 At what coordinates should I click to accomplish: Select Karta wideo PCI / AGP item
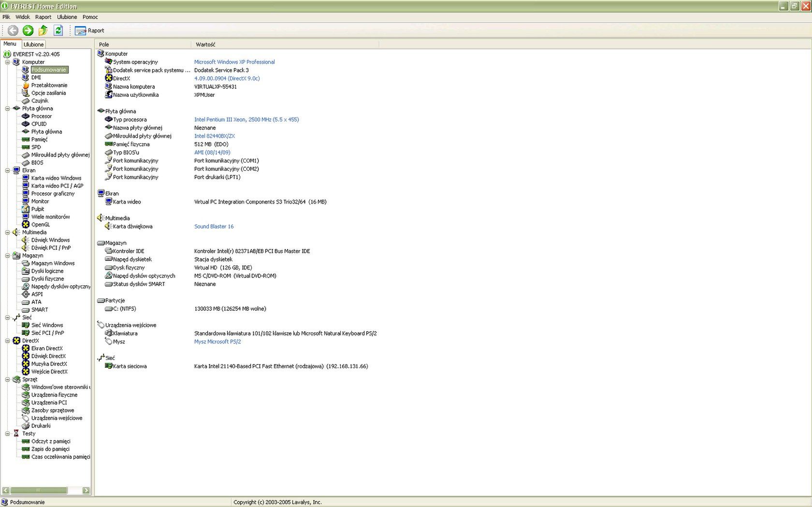click(58, 186)
